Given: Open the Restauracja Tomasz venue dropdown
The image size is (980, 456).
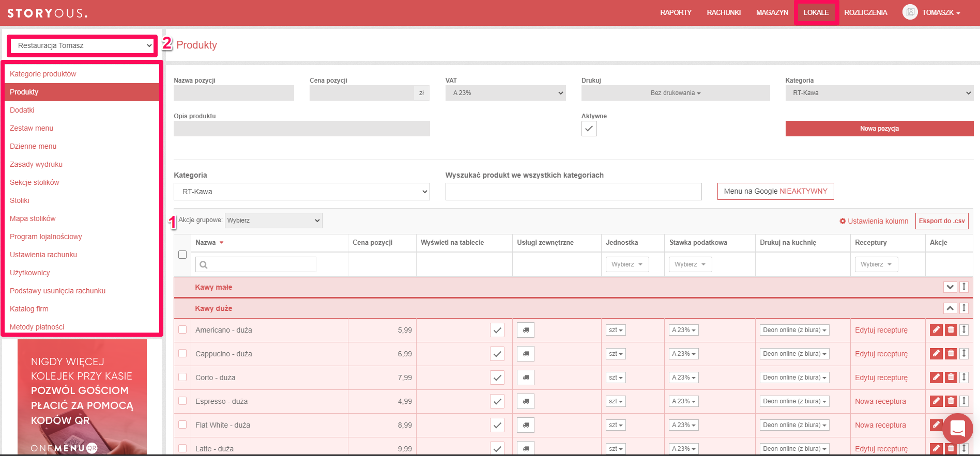Looking at the screenshot, I should click(82, 45).
